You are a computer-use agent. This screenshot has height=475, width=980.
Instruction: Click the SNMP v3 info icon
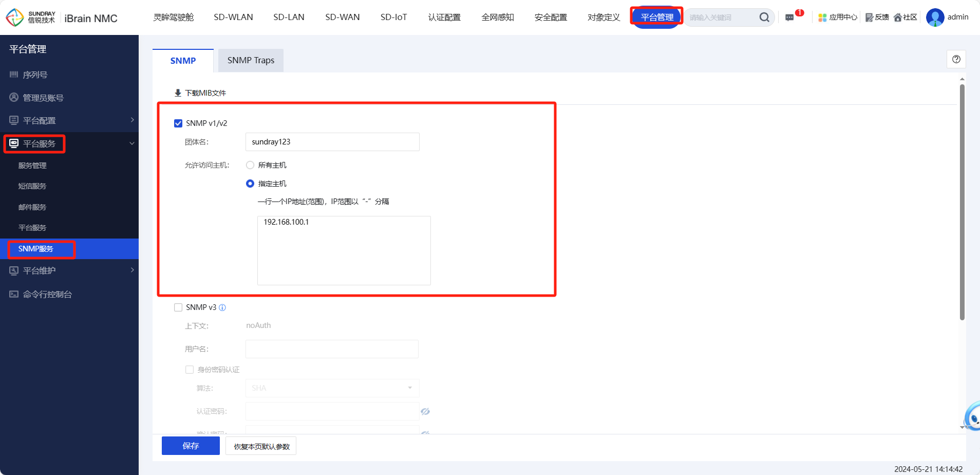click(x=222, y=307)
